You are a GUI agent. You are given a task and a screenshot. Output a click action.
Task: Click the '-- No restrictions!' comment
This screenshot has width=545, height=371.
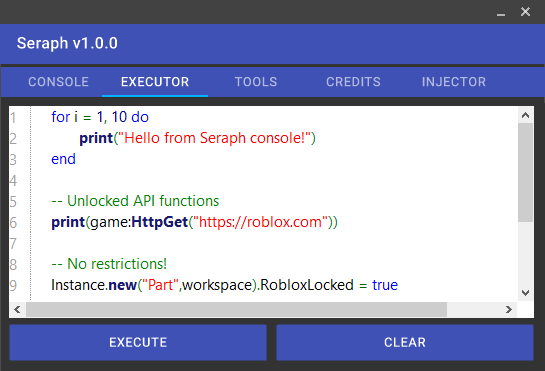(x=109, y=264)
